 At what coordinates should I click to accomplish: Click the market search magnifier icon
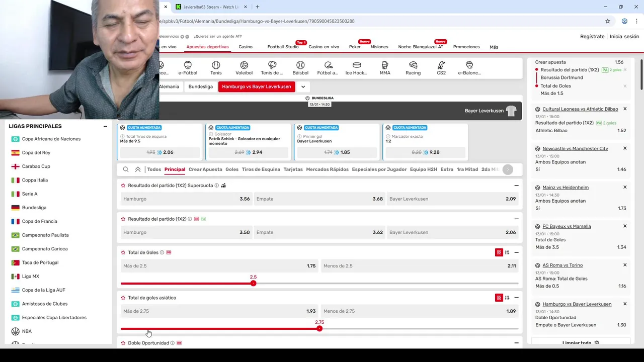[x=126, y=169]
